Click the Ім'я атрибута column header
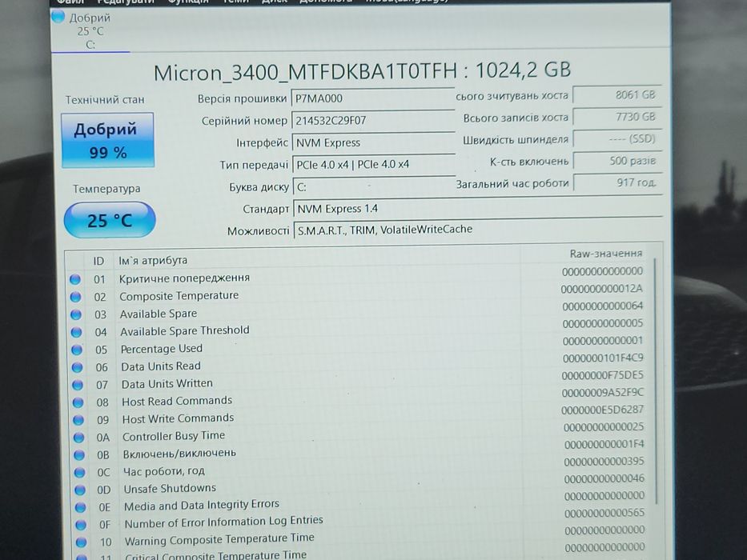Image resolution: width=747 pixels, height=560 pixels. pyautogui.click(x=153, y=261)
